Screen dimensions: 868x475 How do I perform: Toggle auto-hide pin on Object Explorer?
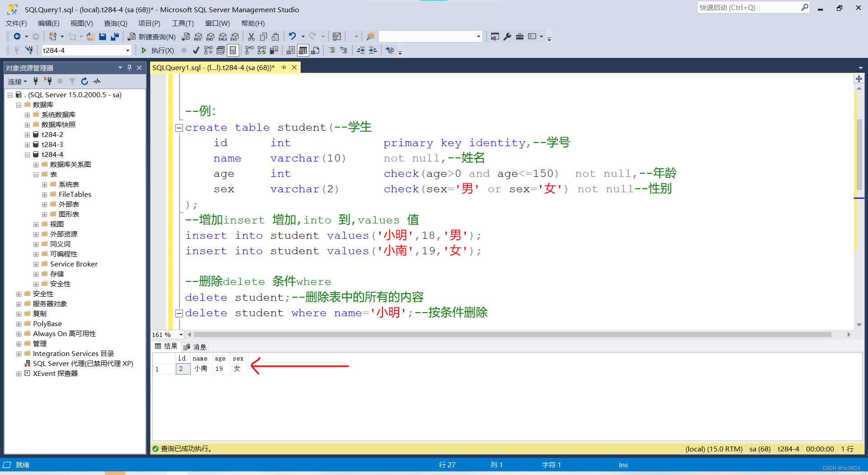[129, 68]
